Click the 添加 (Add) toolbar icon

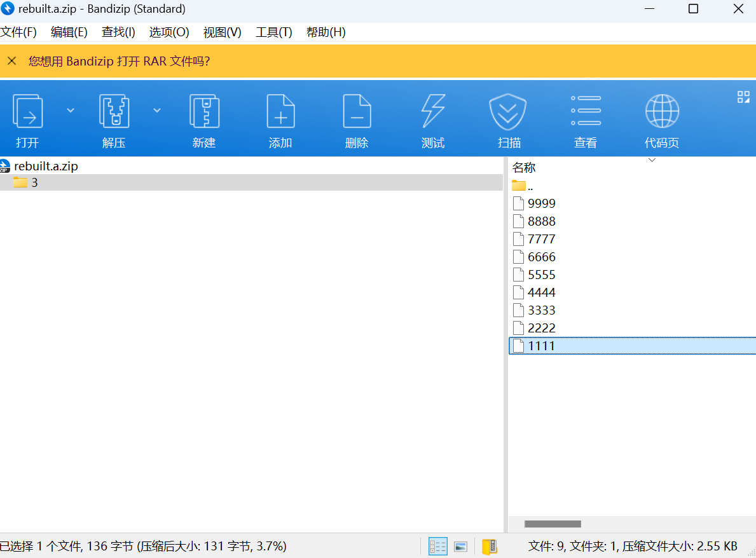tap(280, 111)
